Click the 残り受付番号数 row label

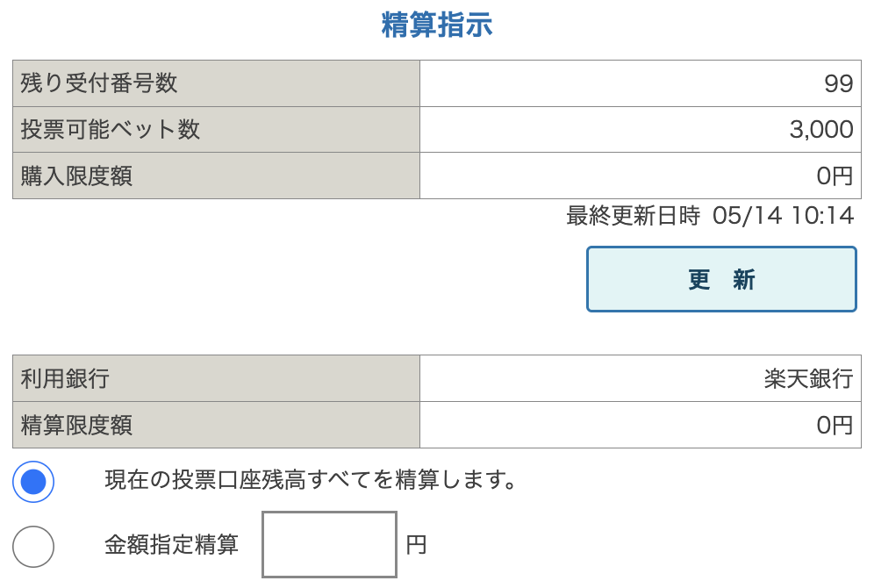click(x=99, y=83)
